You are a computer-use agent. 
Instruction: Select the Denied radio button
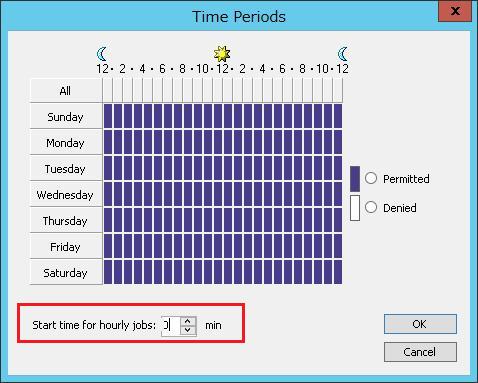371,207
